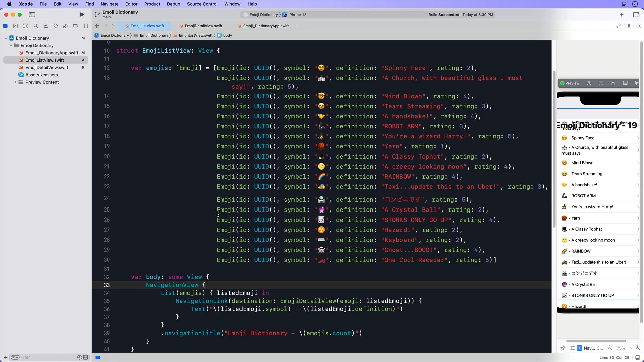Open the Product menu
644x362 pixels.
[152, 4]
